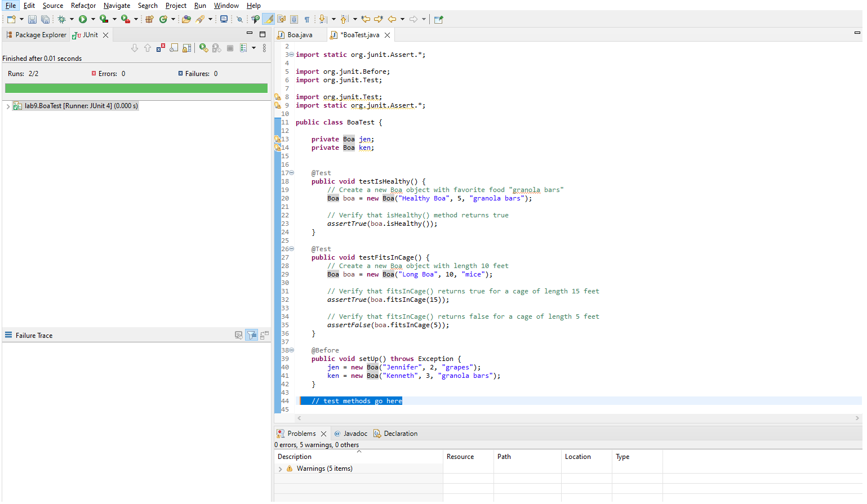Click the Rerun Test icon in JUnit view
This screenshot has height=504, width=867.
(203, 48)
